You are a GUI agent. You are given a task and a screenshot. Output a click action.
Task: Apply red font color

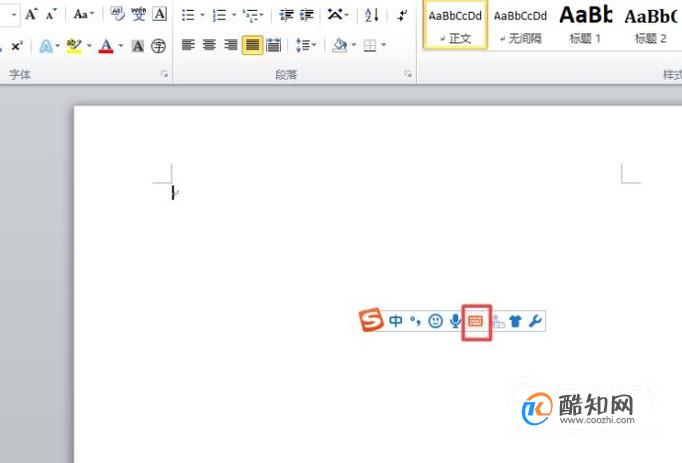(106, 46)
